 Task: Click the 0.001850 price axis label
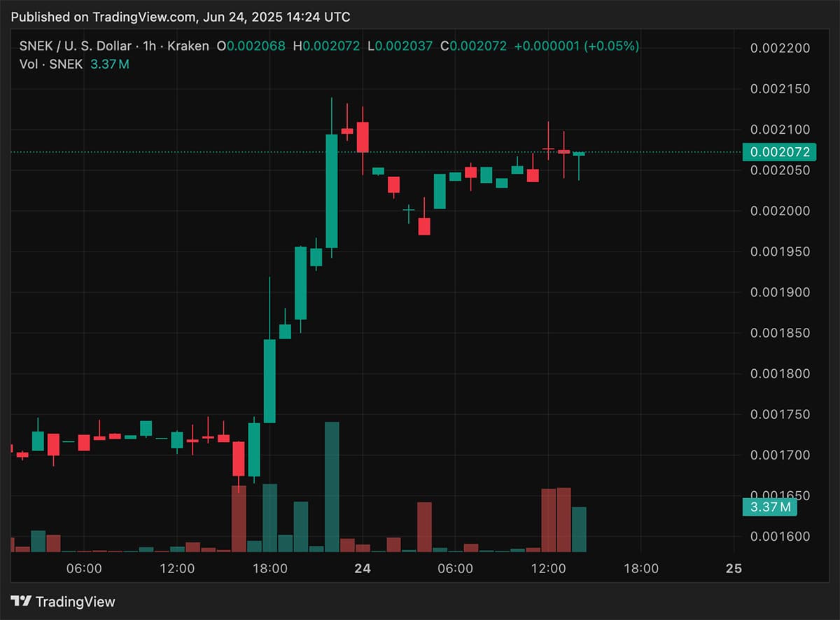(x=780, y=333)
